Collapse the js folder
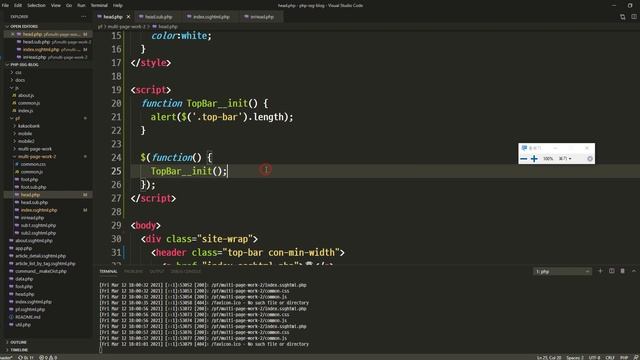The image size is (640, 360). click(x=17, y=88)
